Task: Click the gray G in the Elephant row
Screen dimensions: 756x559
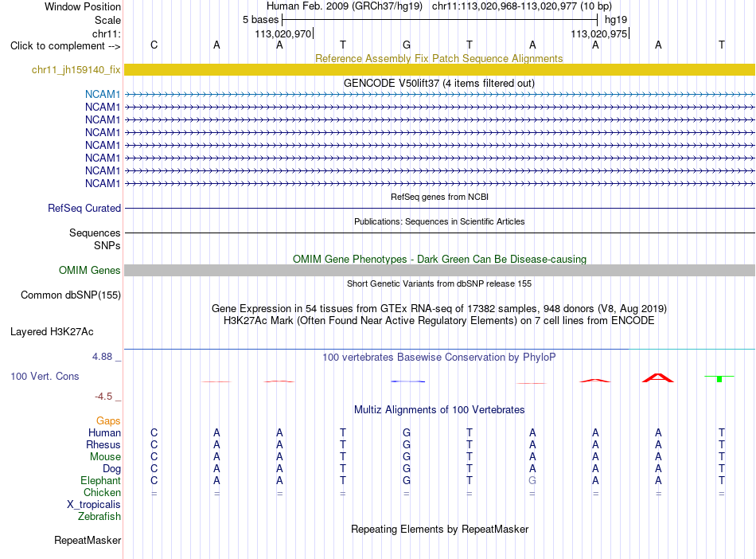Action: tap(532, 480)
